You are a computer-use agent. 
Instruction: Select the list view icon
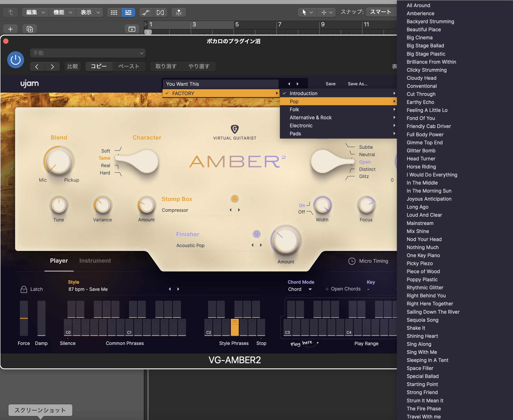(128, 12)
